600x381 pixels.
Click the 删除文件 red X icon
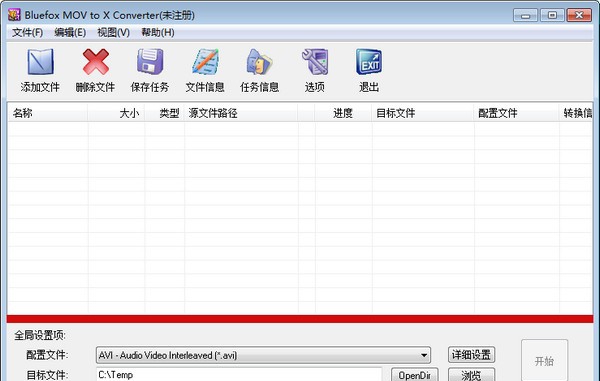[95, 62]
